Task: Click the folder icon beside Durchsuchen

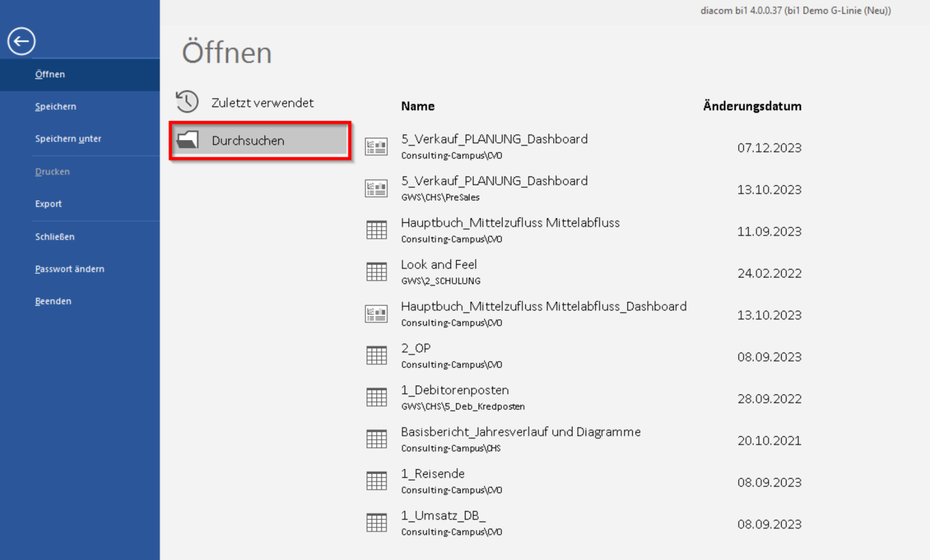Action: pos(187,140)
